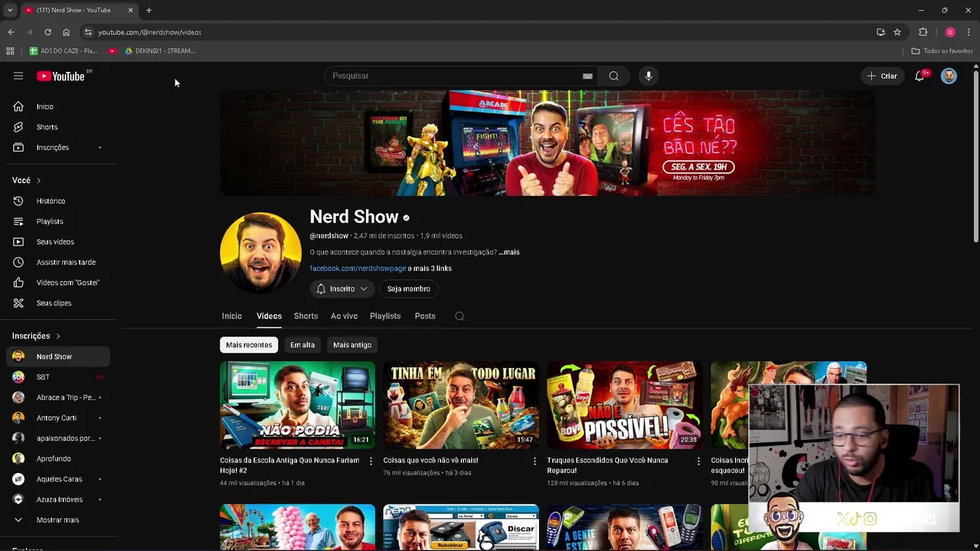Reload the browser page
The width and height of the screenshot is (980, 551).
(x=47, y=32)
